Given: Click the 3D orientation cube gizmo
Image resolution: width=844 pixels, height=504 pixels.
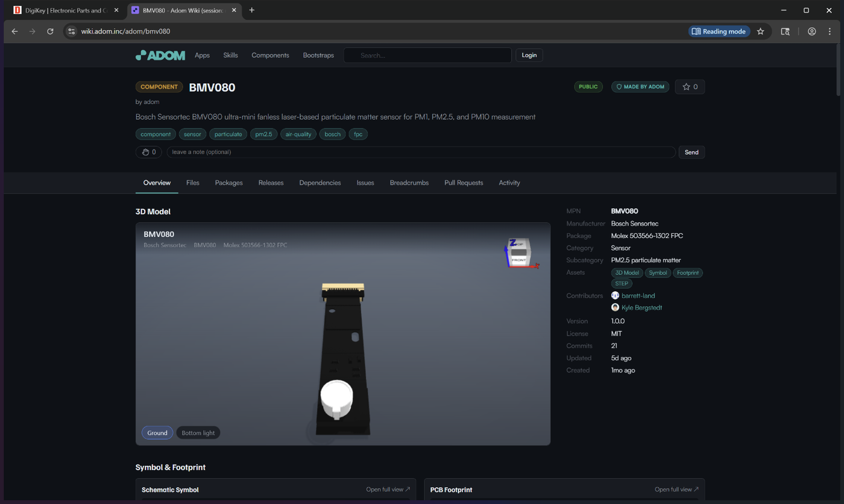Looking at the screenshot, I should [520, 253].
